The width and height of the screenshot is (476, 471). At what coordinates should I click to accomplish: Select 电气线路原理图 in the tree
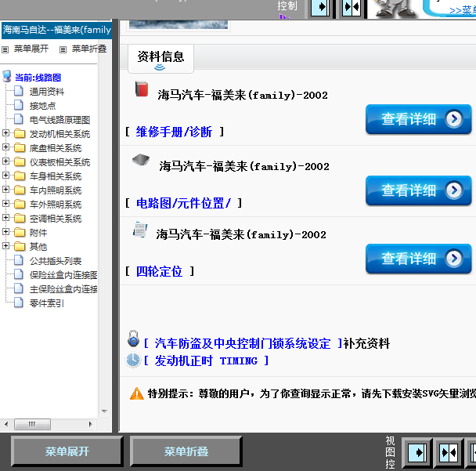tap(59, 120)
